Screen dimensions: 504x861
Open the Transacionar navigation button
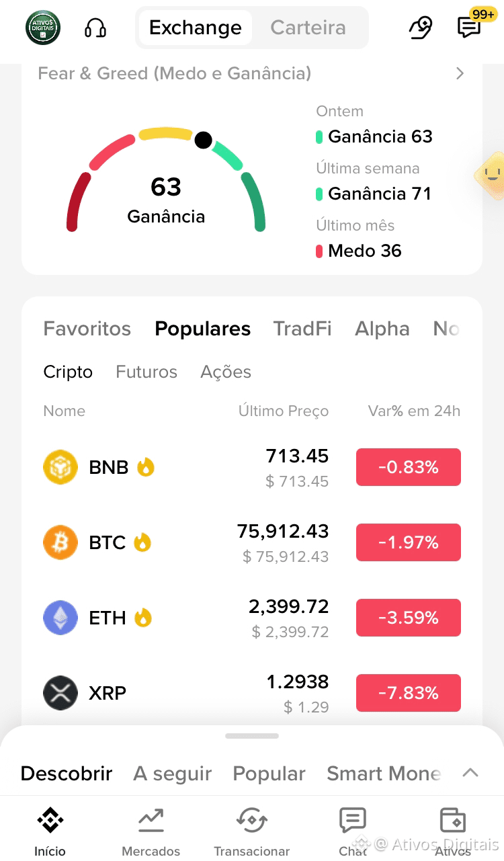(252, 833)
